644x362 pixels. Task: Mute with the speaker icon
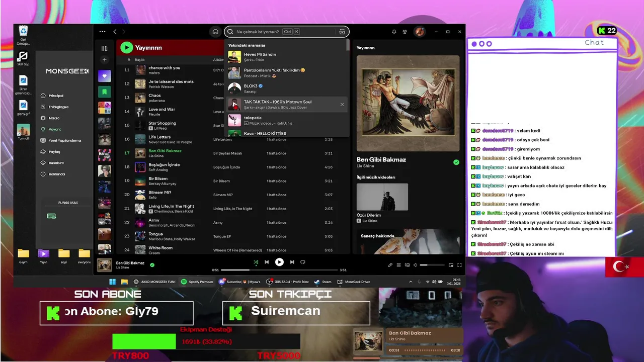tap(415, 265)
